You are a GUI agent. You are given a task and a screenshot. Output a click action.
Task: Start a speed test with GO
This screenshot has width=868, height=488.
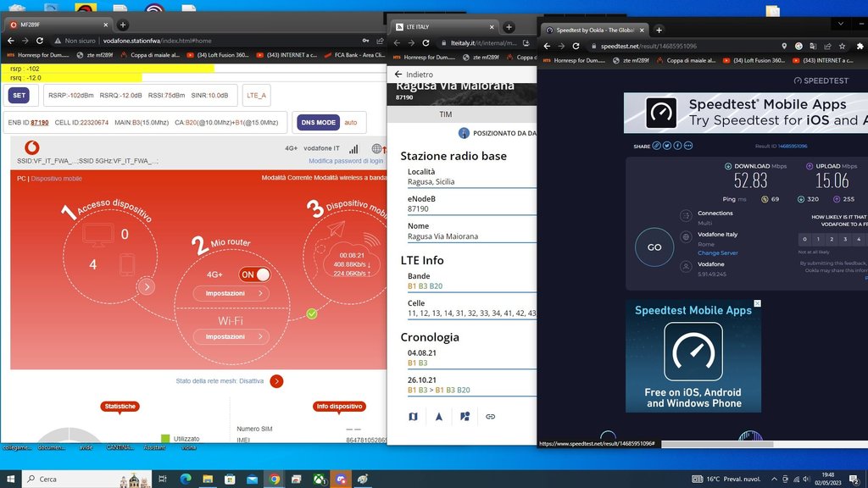click(x=654, y=247)
